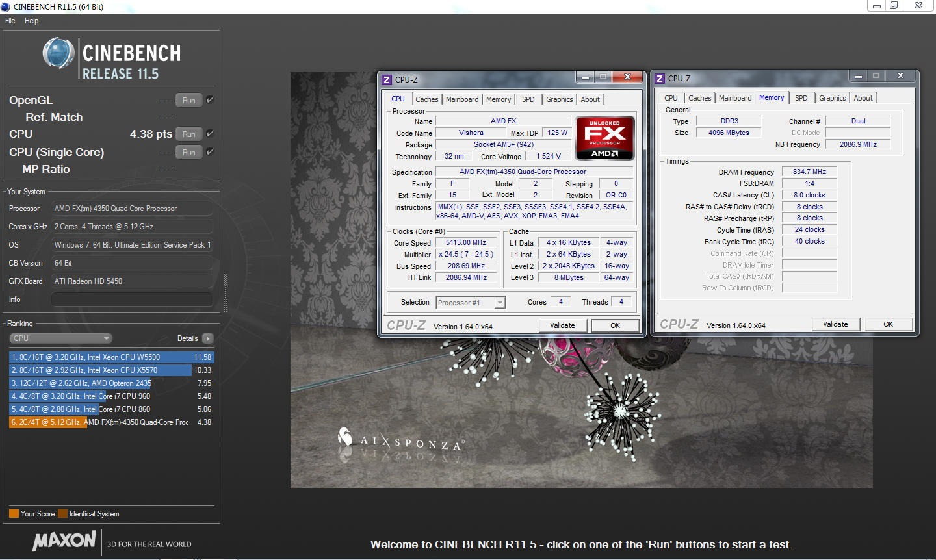Click the CPU-Z icon in left window title bar
The height and width of the screenshot is (560, 936).
[387, 79]
